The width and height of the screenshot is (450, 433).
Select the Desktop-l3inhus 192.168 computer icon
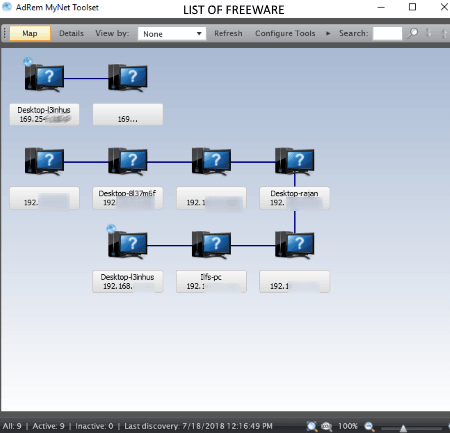pos(128,245)
